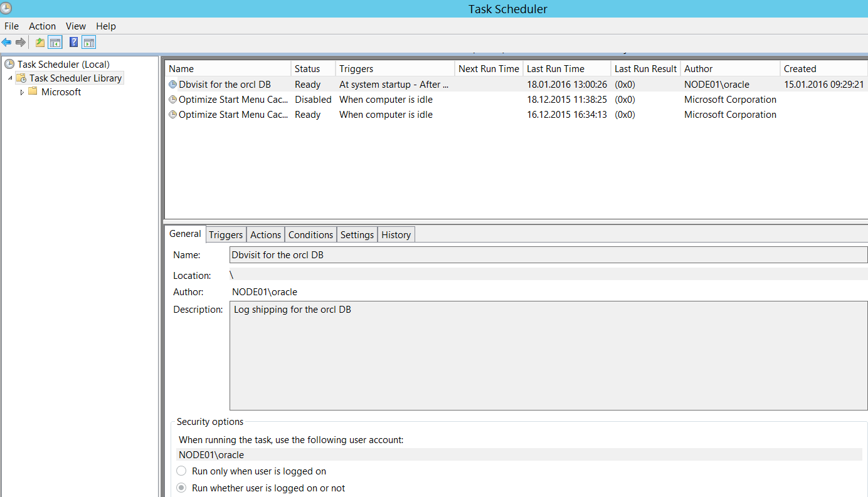The height and width of the screenshot is (497, 868).
Task: Switch to the History tab
Action: 396,234
